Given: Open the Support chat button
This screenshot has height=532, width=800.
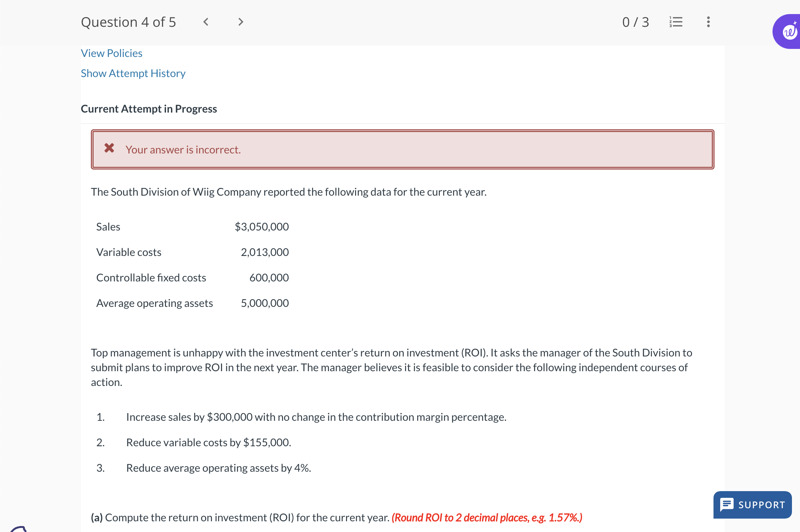Looking at the screenshot, I should pos(752,504).
